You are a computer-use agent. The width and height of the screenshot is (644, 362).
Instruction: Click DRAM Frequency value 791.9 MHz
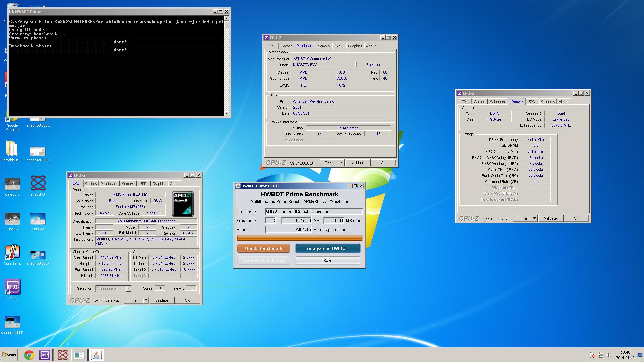pos(536,139)
